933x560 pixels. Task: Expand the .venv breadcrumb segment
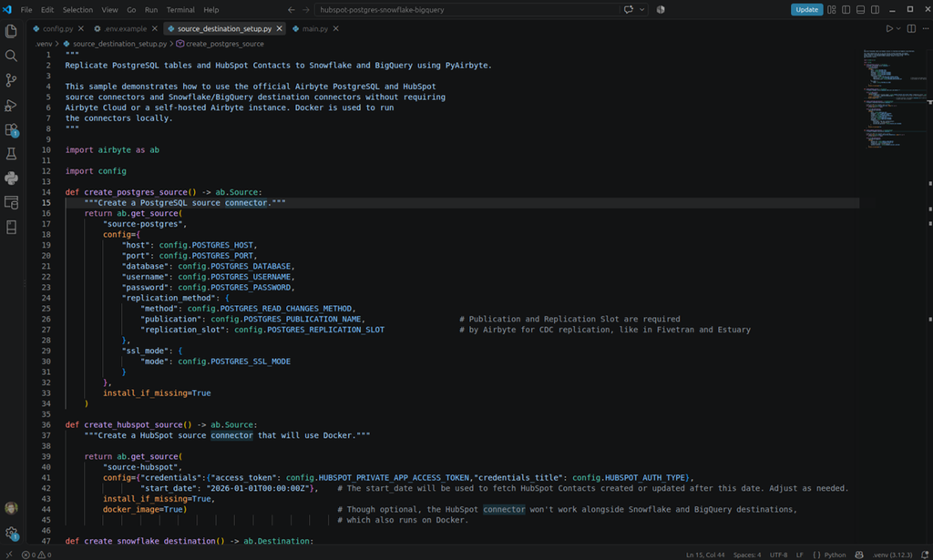point(44,44)
